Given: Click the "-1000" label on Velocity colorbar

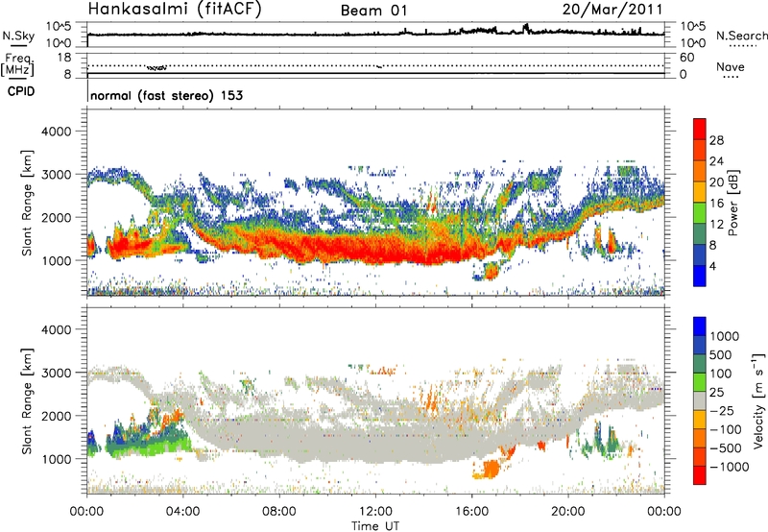Looking at the screenshot, I should click(729, 467).
